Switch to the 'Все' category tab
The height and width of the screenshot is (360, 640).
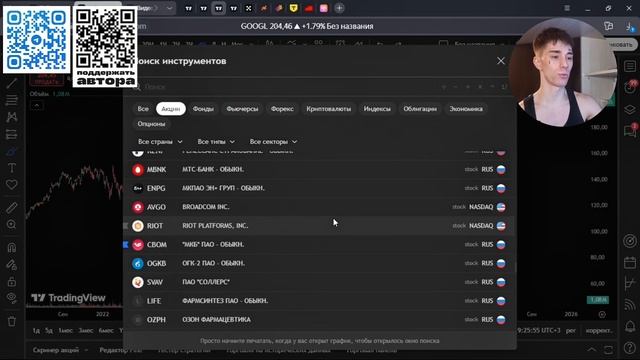click(x=143, y=109)
